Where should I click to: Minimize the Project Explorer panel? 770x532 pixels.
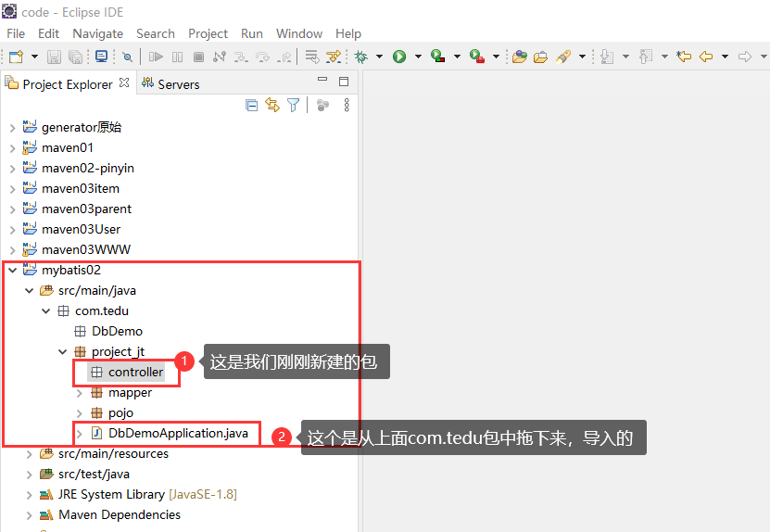click(322, 79)
